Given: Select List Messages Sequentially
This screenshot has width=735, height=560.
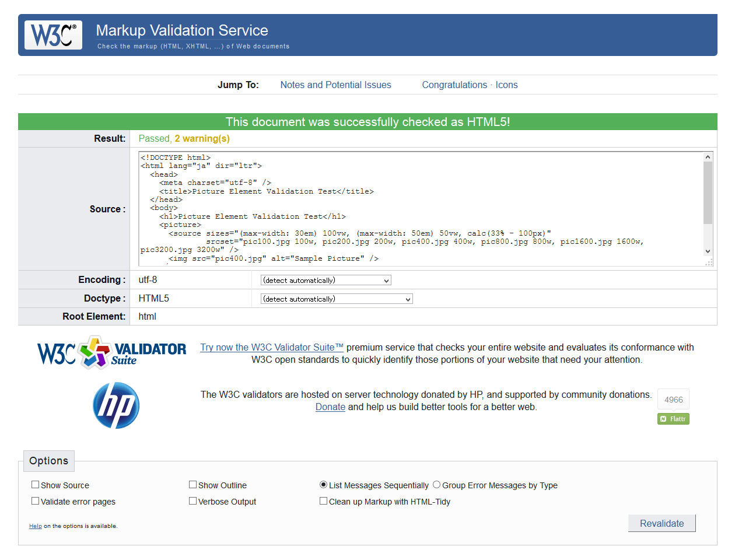Looking at the screenshot, I should [x=323, y=485].
